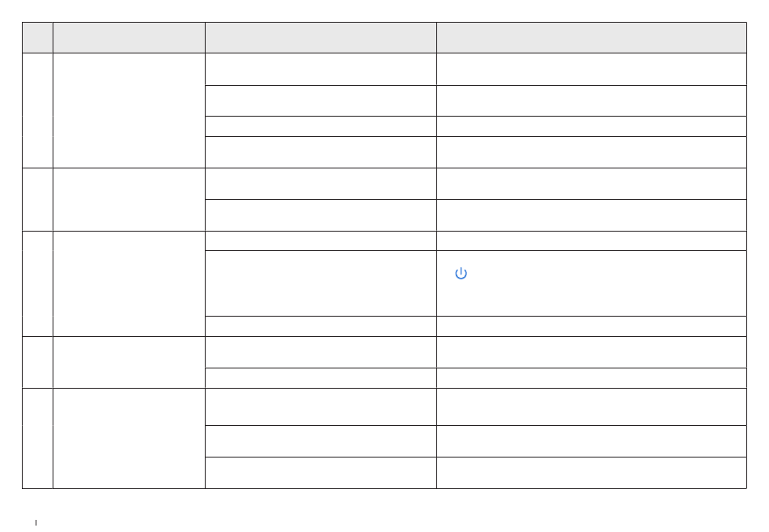Click the third-column cell left of the power icon
The width and height of the screenshot is (769, 532).
(x=321, y=283)
